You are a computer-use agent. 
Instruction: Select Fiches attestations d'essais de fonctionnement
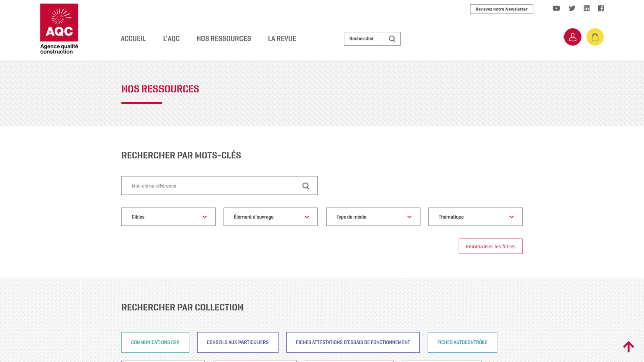(x=353, y=342)
